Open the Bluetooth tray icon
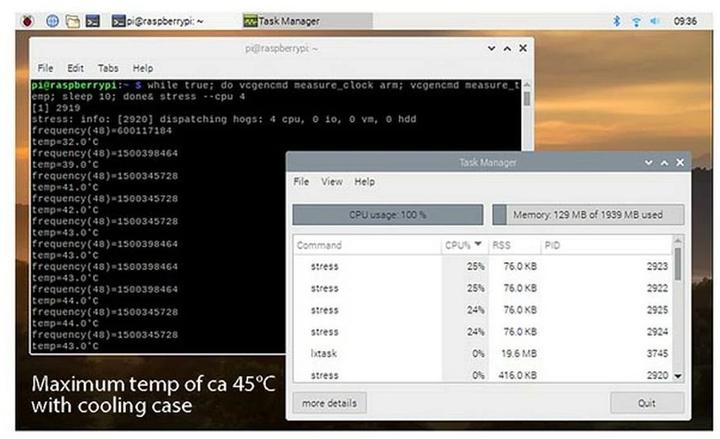Viewport: 720px width, 439px height. point(617,21)
